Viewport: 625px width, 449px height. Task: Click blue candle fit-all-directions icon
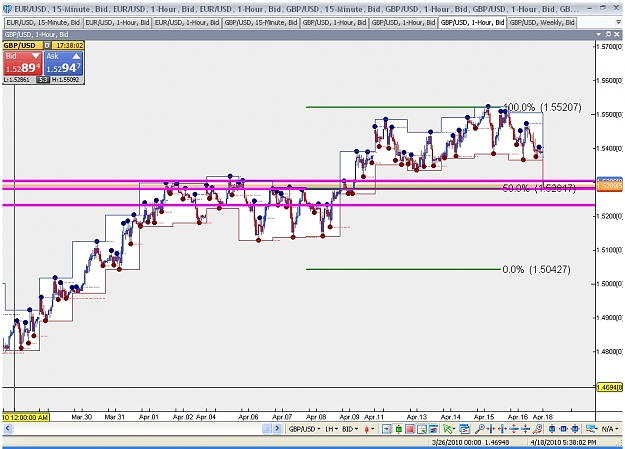[575, 429]
